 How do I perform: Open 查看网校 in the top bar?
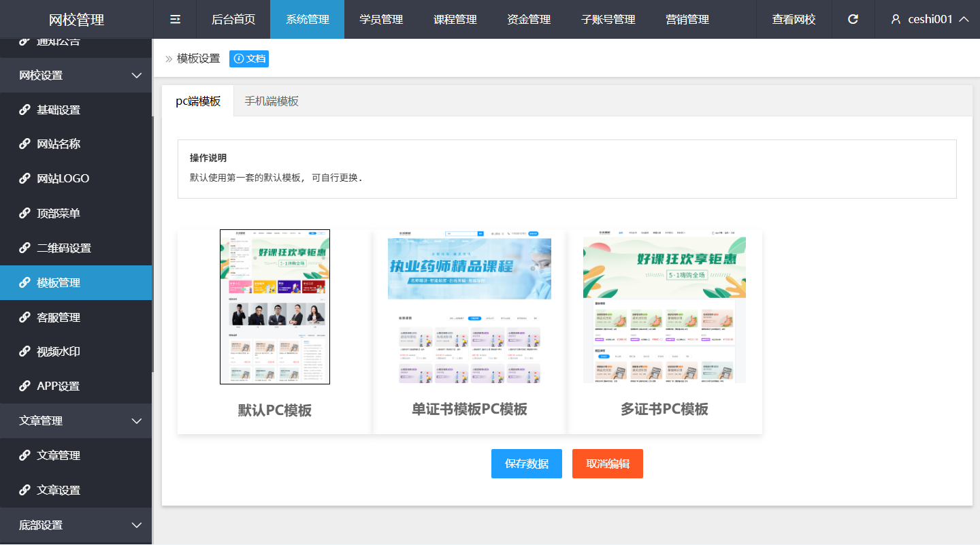click(794, 19)
